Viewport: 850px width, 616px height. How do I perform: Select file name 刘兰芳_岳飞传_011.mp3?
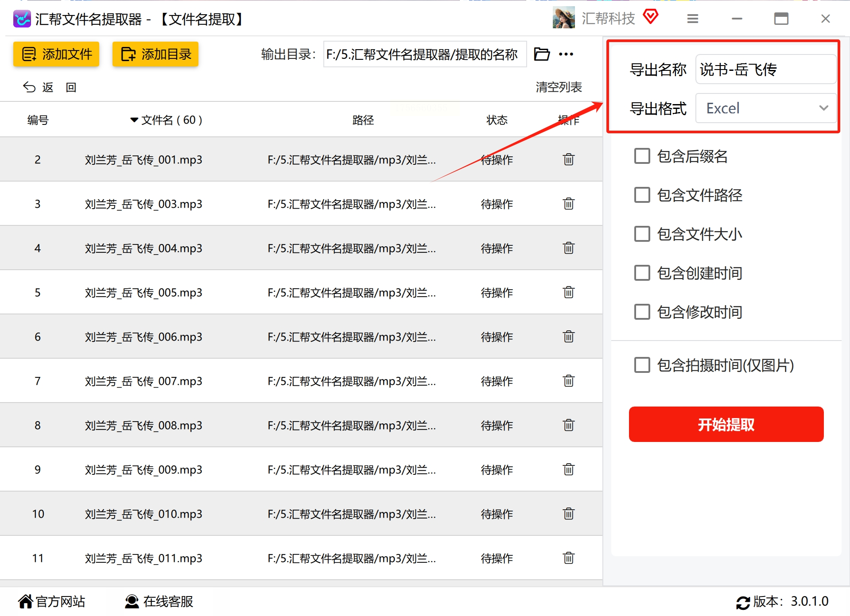144,558
